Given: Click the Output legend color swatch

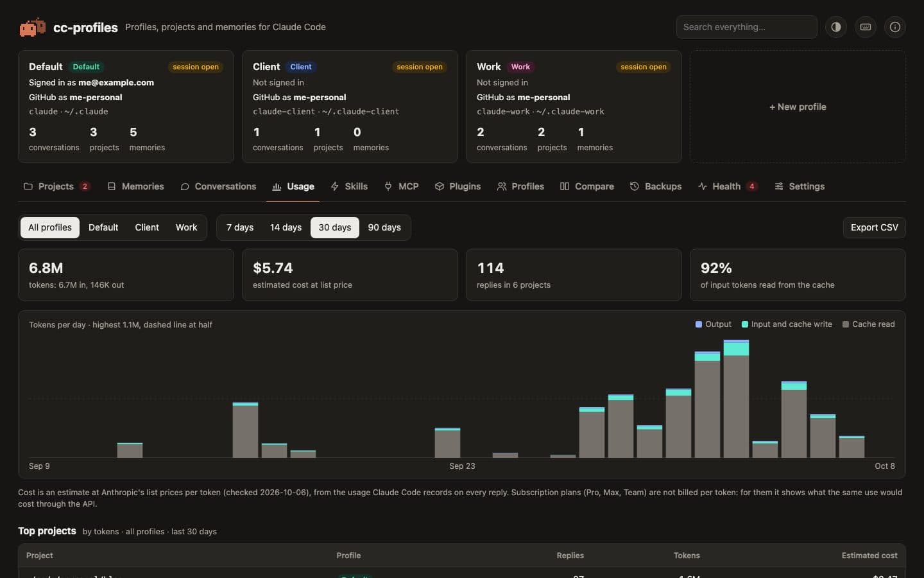Looking at the screenshot, I should coord(699,324).
